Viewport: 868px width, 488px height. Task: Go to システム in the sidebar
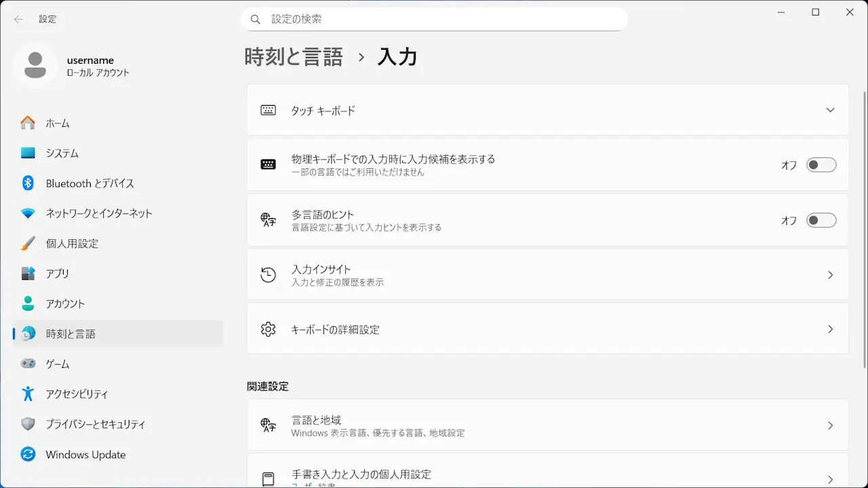62,153
